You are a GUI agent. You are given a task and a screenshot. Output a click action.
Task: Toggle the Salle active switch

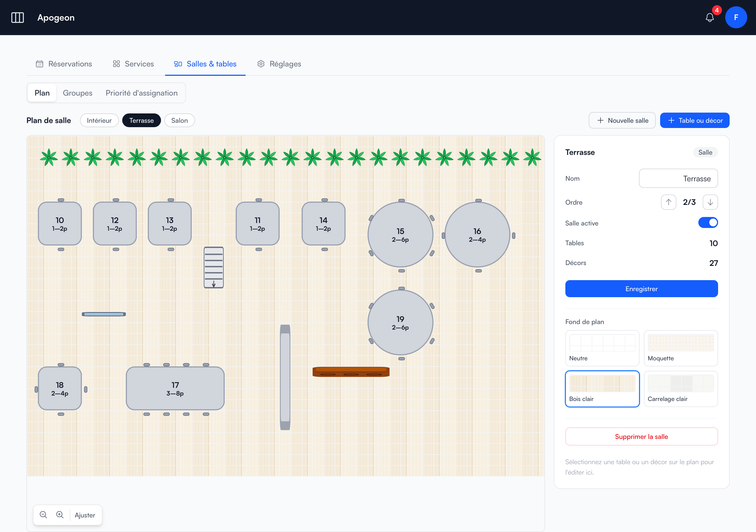click(x=708, y=223)
